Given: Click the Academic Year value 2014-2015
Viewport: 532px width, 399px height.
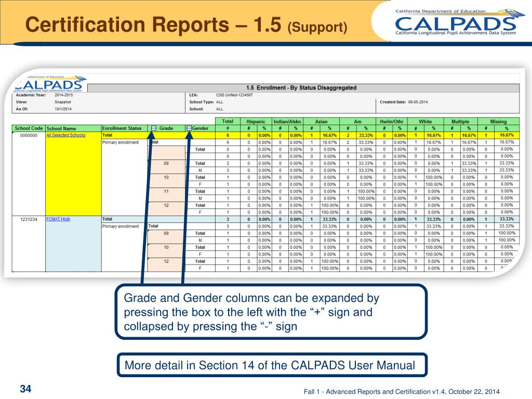Looking at the screenshot, I should pos(64,95).
